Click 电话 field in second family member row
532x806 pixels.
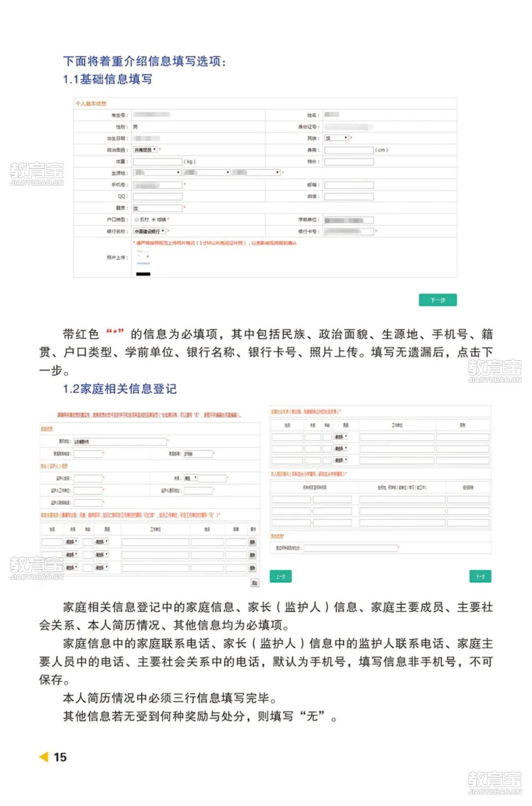coord(207,555)
